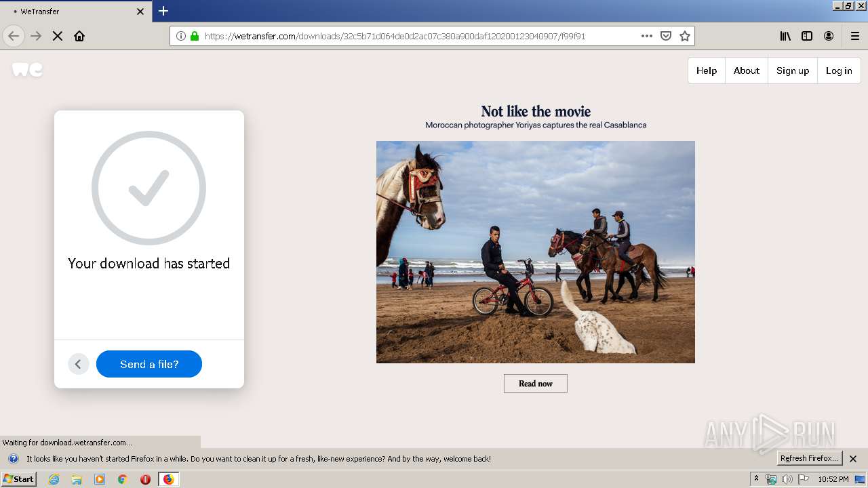Open Opera from taskbar

pyautogui.click(x=145, y=479)
